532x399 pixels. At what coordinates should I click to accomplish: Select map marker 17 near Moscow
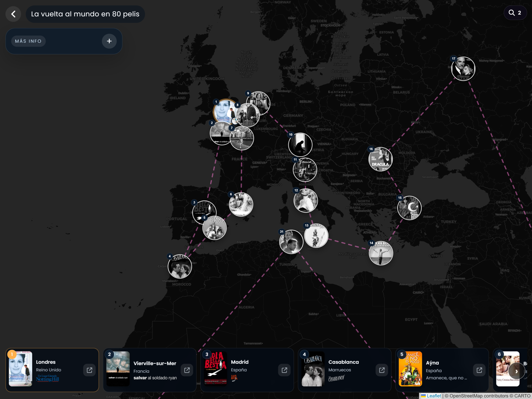[463, 69]
